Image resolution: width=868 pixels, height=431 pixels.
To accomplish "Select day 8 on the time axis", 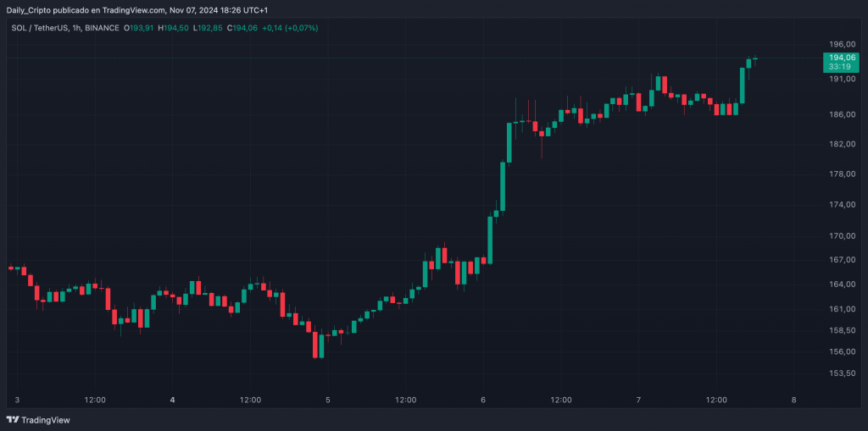I will click(x=793, y=400).
